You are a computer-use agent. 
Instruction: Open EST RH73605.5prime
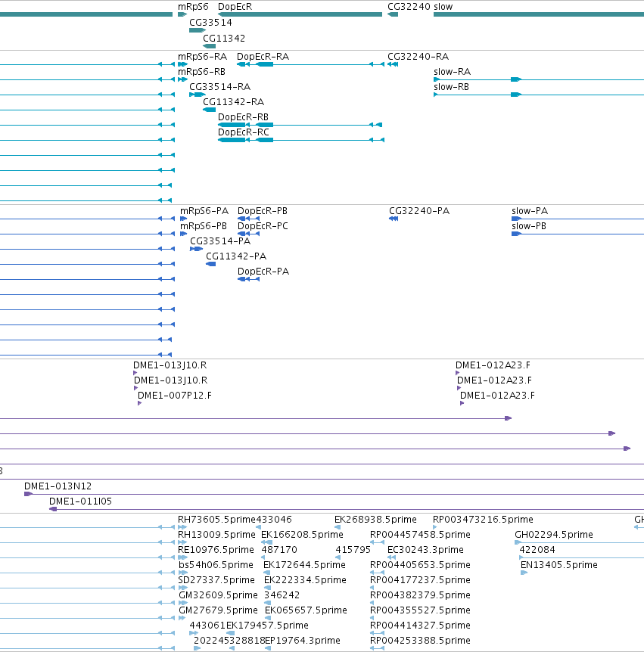click(216, 520)
